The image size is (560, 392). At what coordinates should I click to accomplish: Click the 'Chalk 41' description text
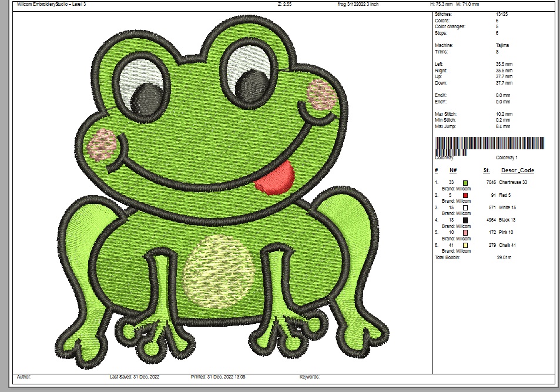[x=507, y=245]
